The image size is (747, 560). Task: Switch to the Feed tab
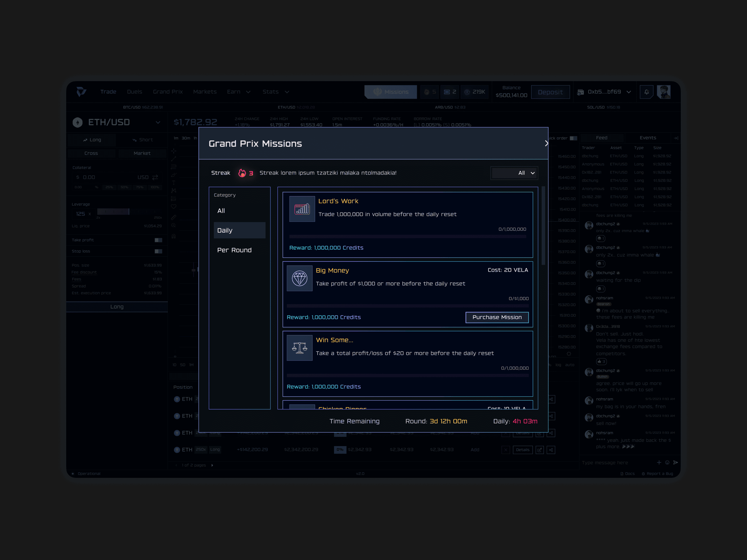[601, 138]
